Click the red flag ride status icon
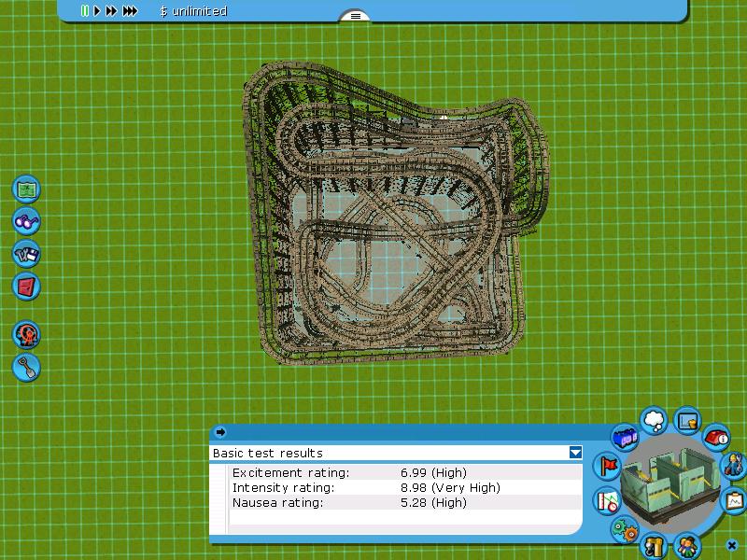Screen dimensions: 747x560 pos(607,466)
